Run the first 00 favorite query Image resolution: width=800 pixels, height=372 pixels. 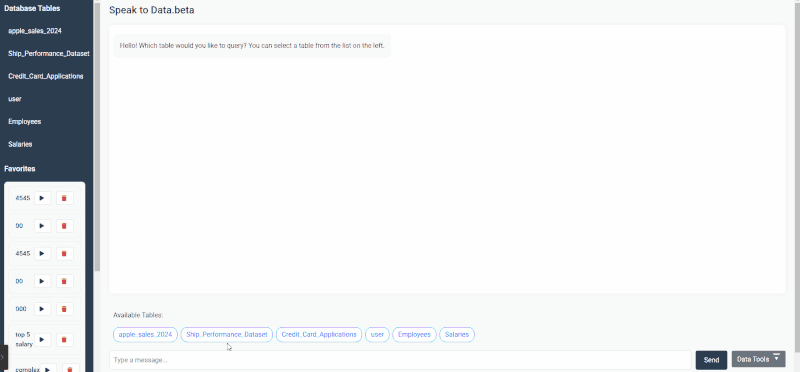[42, 226]
